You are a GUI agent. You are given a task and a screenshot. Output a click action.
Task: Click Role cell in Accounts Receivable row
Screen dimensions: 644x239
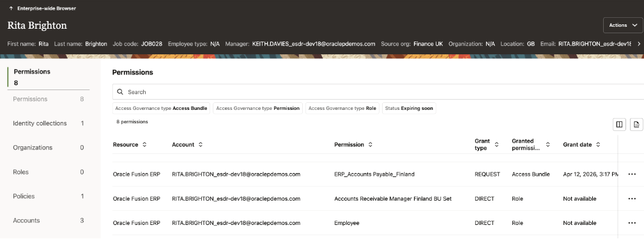coord(517,199)
